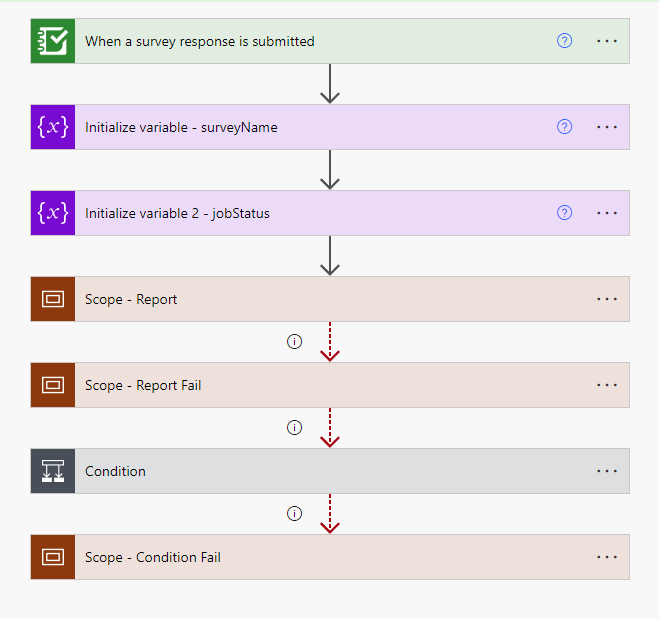Viewport: 659px width, 619px height.
Task: Click the survey trigger checklist icon
Action: (x=52, y=41)
